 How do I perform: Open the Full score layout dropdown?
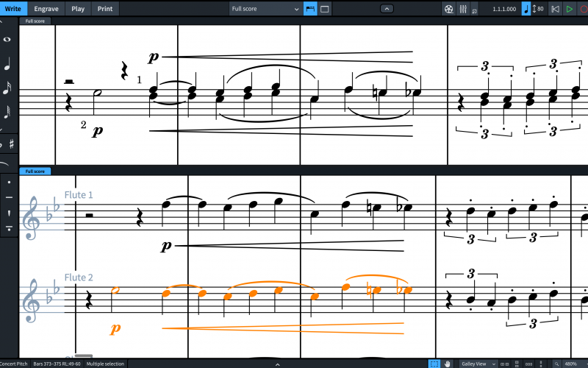(x=265, y=9)
